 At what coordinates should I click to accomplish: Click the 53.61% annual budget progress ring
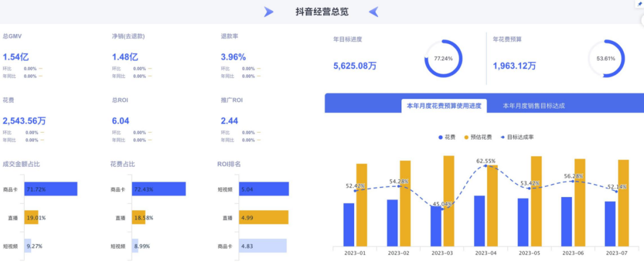coord(606,58)
